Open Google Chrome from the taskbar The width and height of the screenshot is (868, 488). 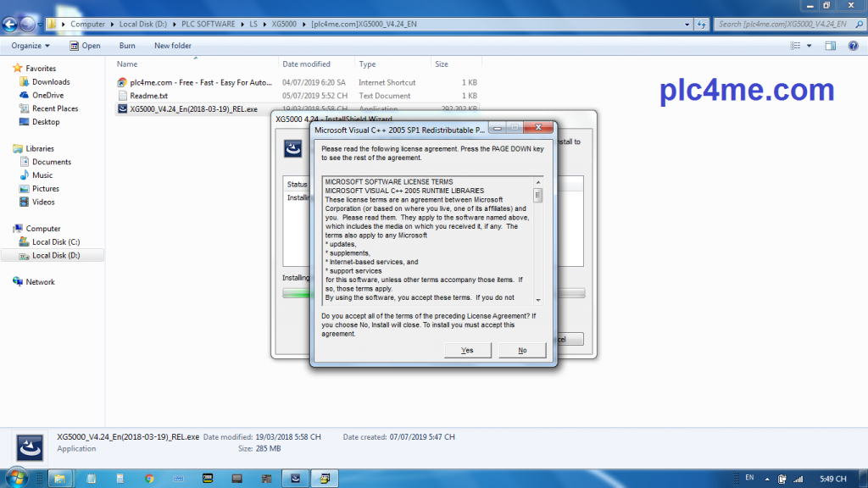149,478
